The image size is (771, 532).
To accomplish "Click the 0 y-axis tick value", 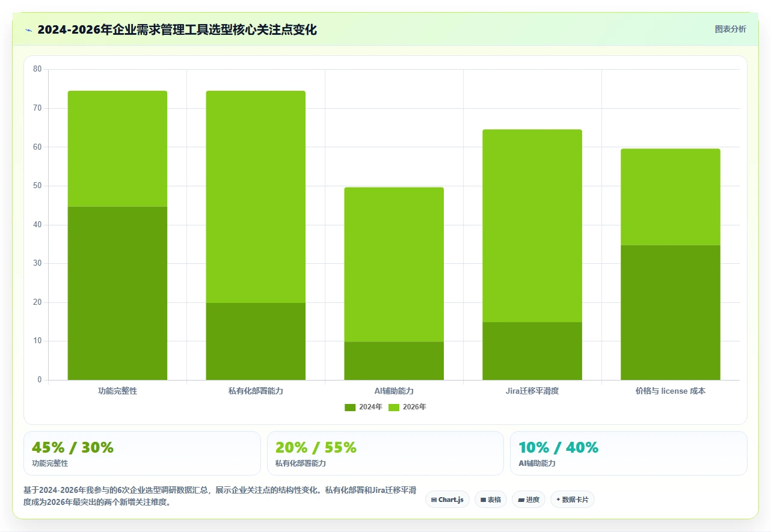I will point(40,380).
